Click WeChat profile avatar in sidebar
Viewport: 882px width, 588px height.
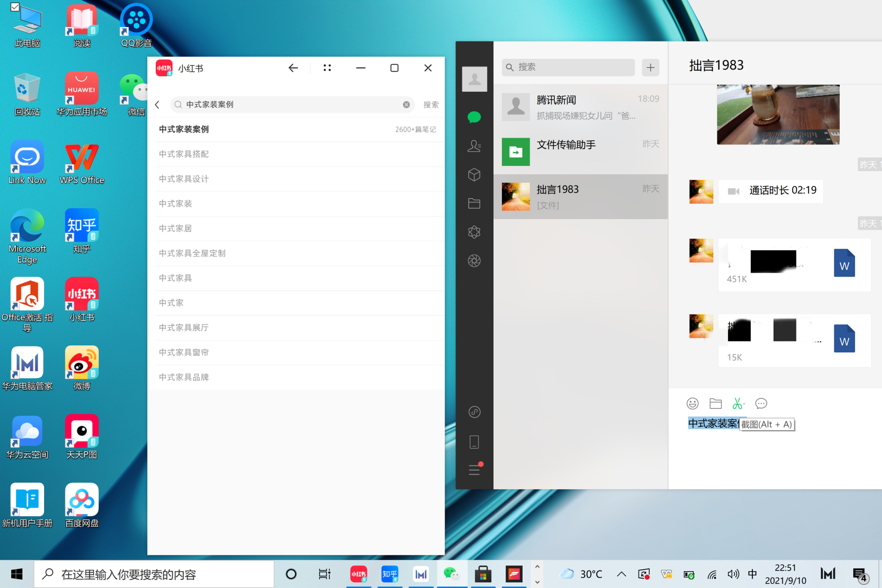475,79
